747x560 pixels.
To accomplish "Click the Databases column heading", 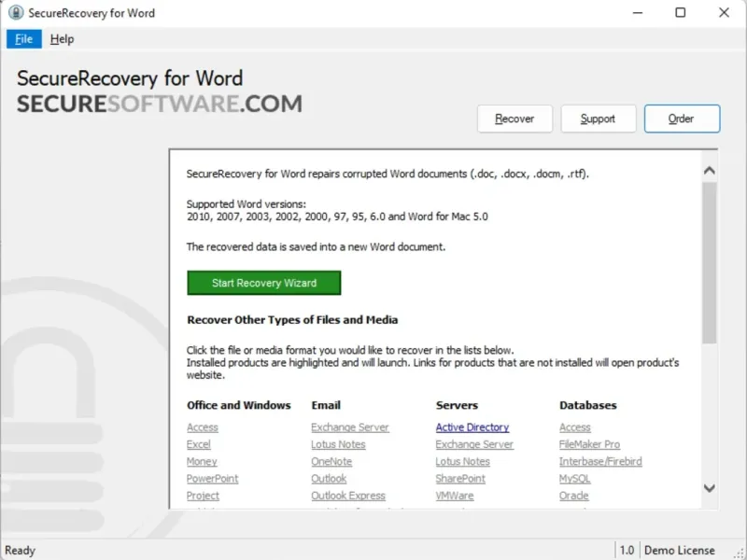I will click(x=588, y=405).
